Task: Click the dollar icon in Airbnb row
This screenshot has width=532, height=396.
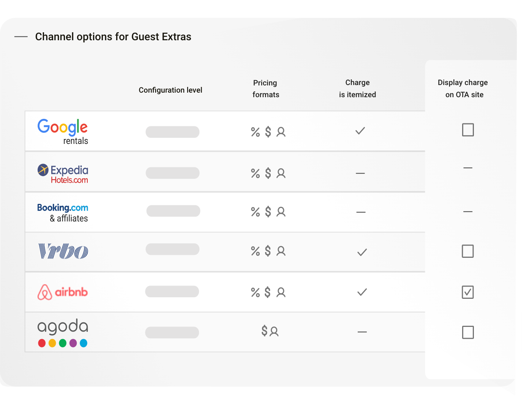Action: 268,292
